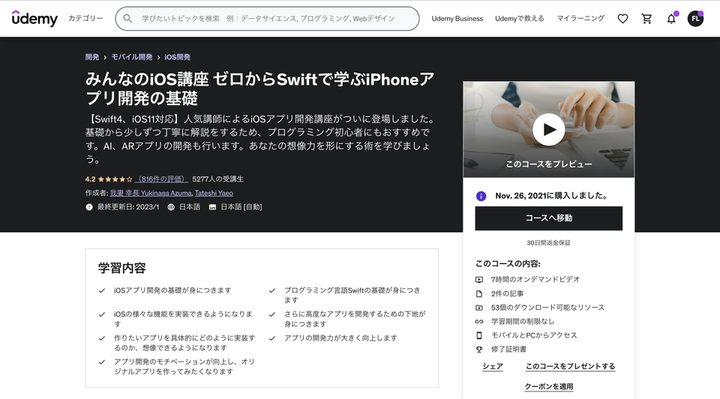Click the on-demand video icon
Viewport: 720px width, 399px height.
479,280
